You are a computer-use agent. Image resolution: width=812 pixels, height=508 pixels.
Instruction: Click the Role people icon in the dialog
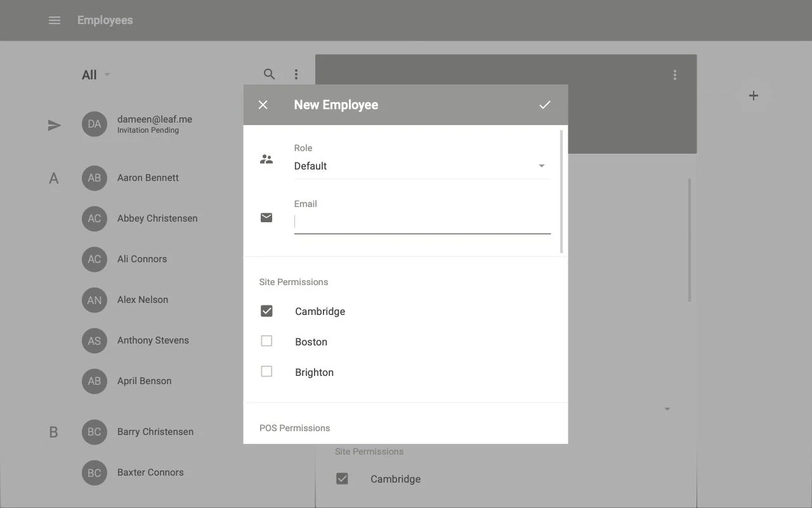[x=266, y=159]
